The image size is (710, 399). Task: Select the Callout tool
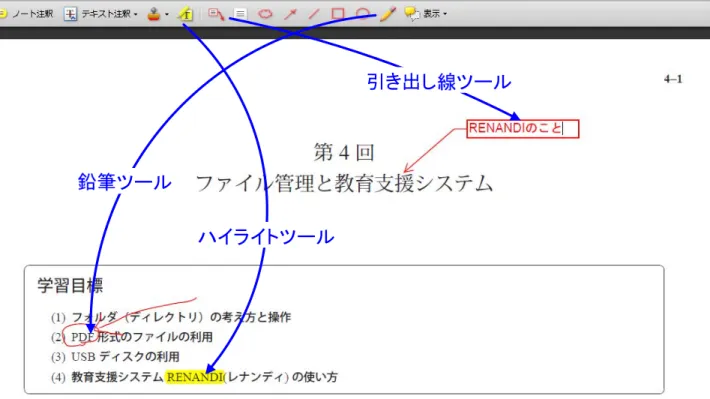pos(216,14)
